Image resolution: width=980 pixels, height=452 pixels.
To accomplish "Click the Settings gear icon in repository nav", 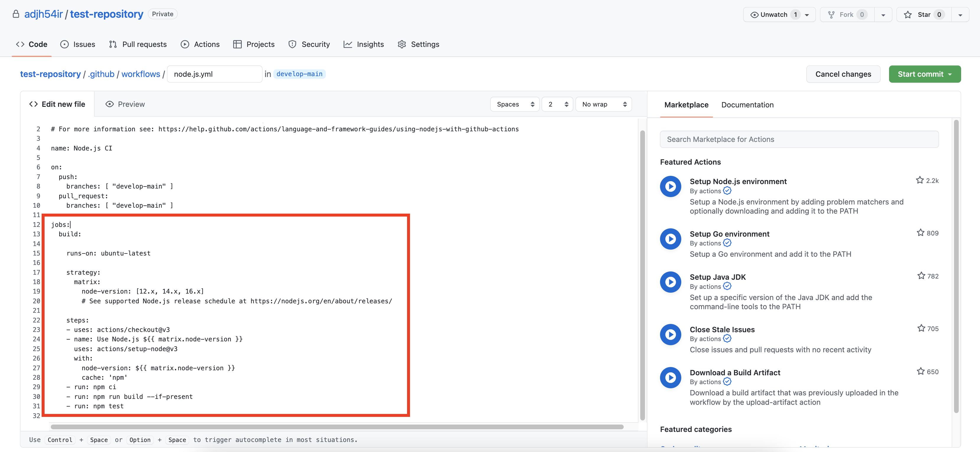I will (x=402, y=44).
